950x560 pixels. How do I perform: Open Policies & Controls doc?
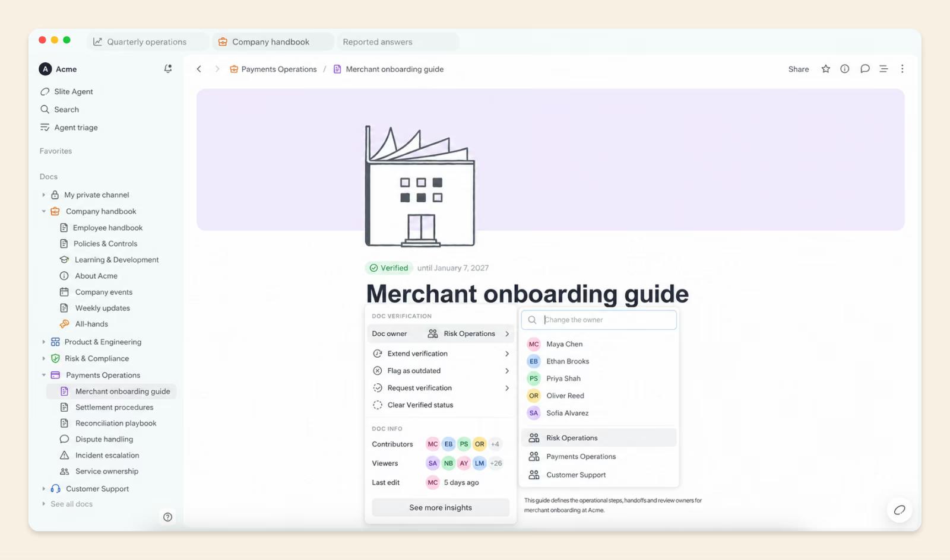99,244
